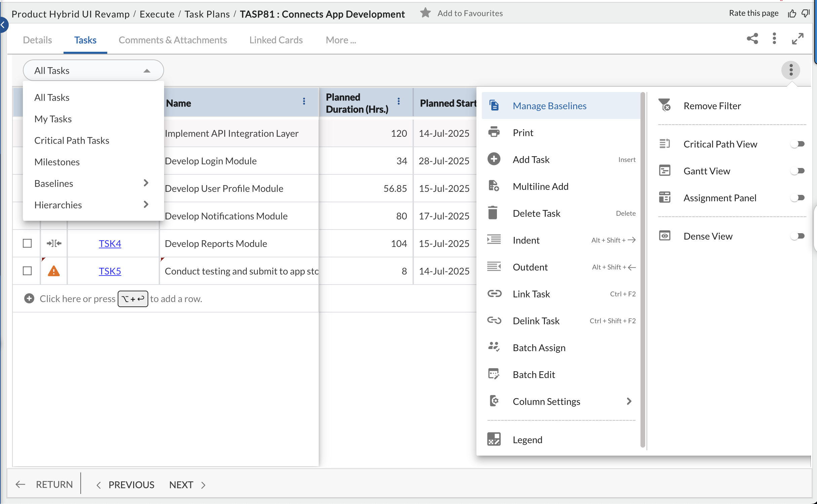Click the thumbs down rating icon
This screenshot has height=504, width=817.
click(806, 13)
